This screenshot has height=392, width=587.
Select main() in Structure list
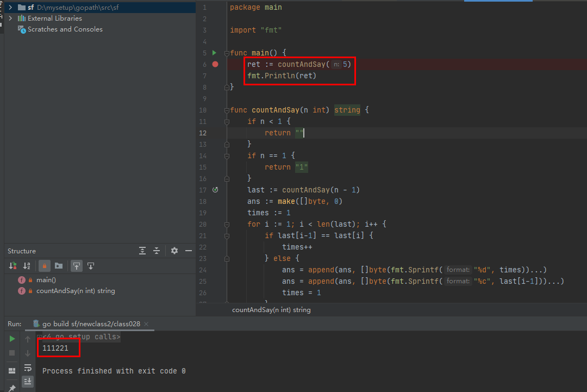[x=46, y=279]
